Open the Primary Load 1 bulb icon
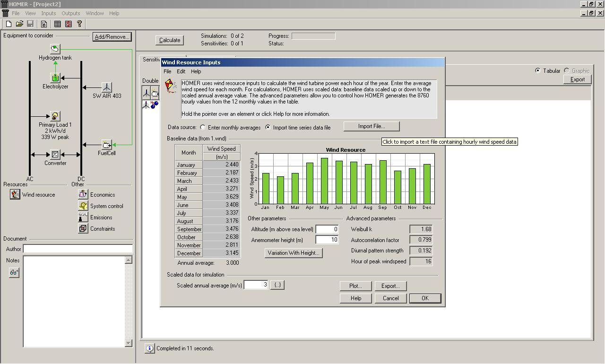The width and height of the screenshot is (605, 364). click(x=55, y=116)
